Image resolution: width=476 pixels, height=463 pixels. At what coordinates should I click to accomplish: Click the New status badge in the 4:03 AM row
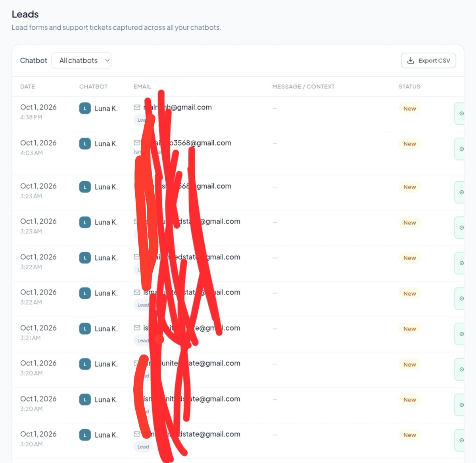coord(410,143)
